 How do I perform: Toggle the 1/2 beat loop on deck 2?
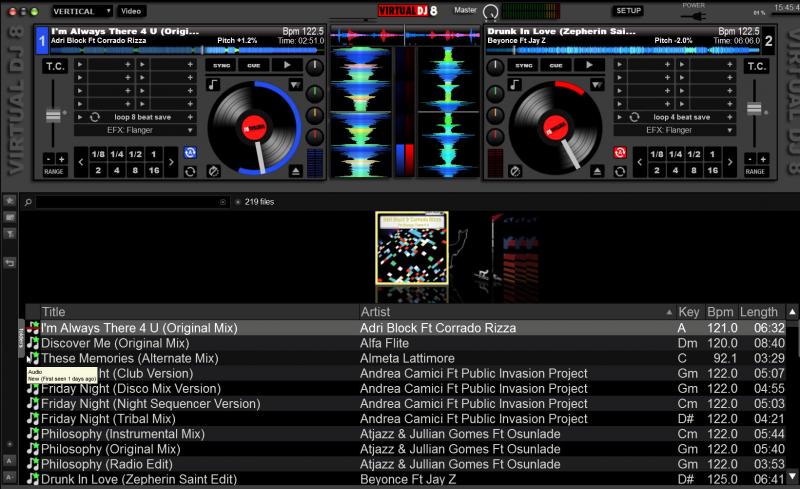(x=694, y=154)
